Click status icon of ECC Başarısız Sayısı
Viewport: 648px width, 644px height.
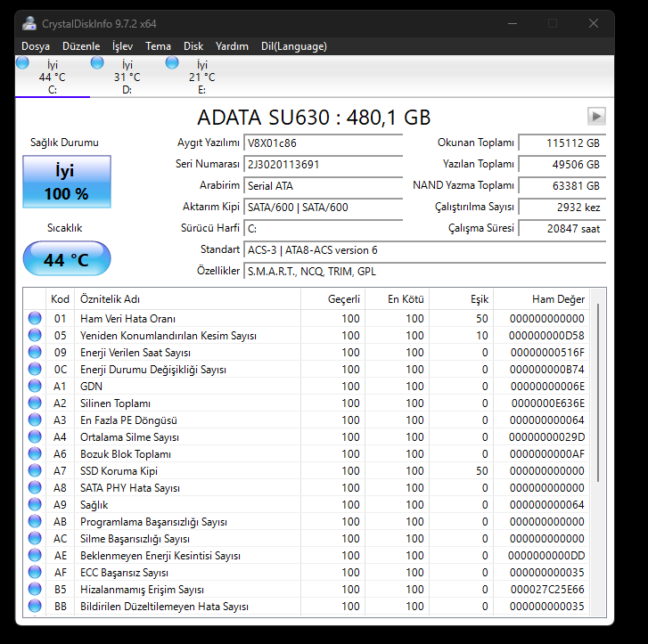[x=35, y=572]
